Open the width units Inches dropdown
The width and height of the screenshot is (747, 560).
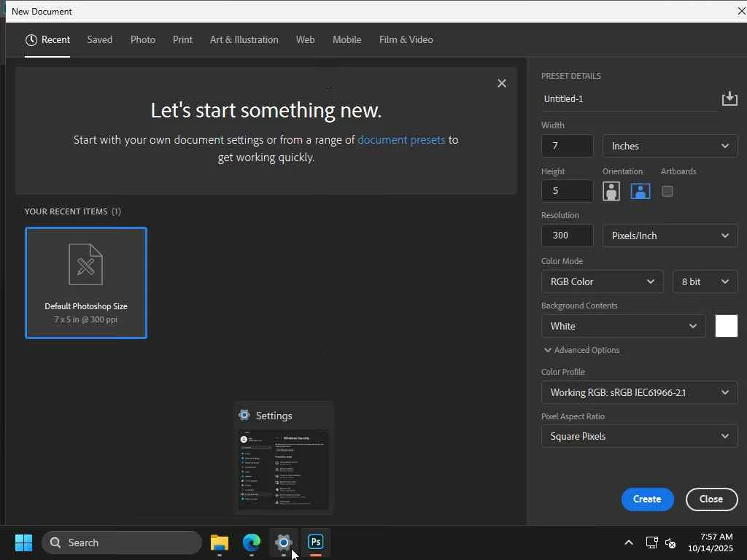(670, 146)
